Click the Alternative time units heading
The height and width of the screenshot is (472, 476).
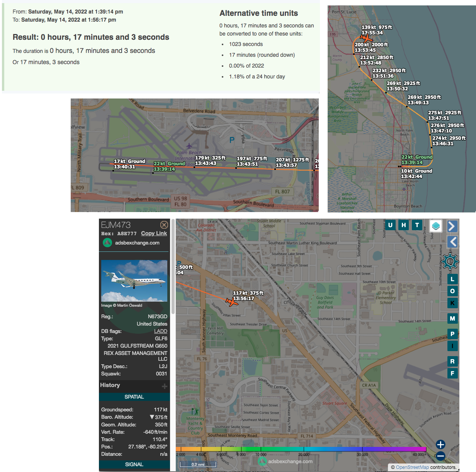coord(259,13)
